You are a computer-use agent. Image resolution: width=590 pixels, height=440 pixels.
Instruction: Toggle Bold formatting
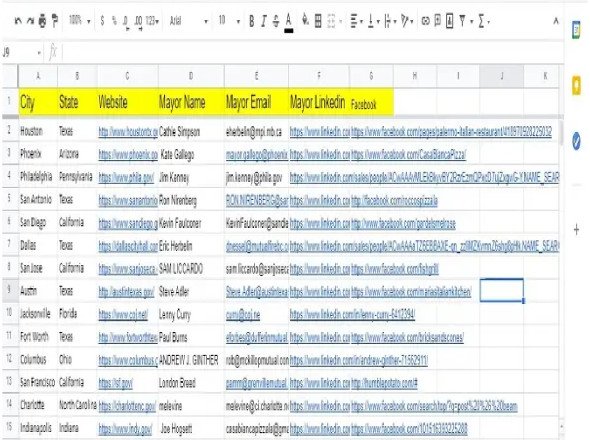[x=252, y=21]
